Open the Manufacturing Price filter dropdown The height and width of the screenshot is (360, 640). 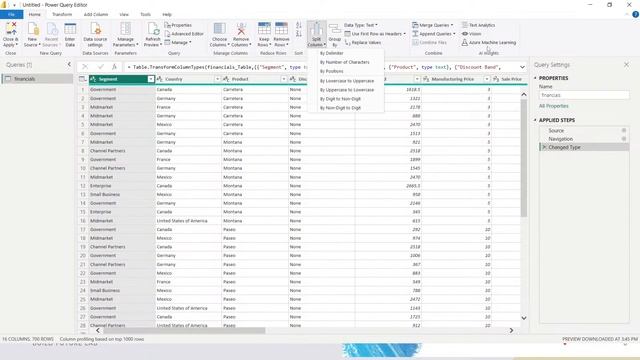pos(487,79)
